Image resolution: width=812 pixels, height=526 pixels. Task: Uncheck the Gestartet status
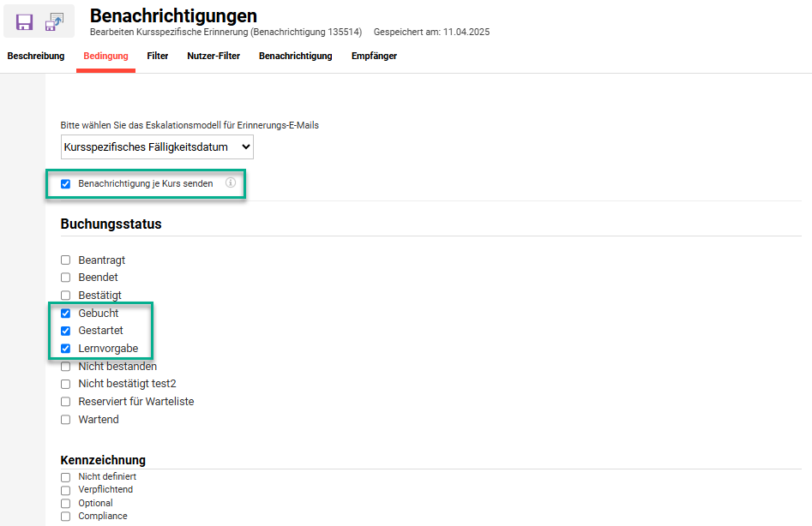(65, 331)
